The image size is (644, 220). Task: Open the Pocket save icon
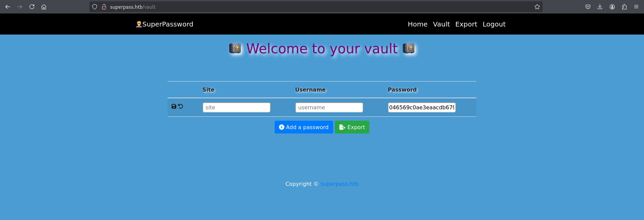(x=588, y=7)
